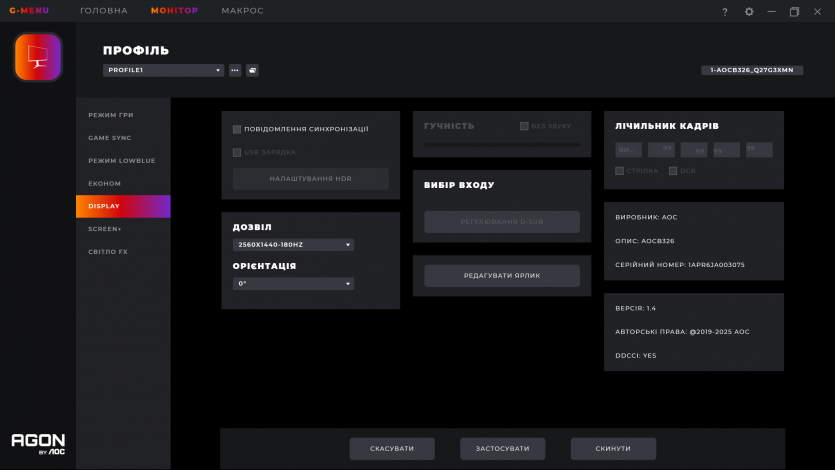835x470 pixels.
Task: Click the icon right of profile options
Action: 252,70
